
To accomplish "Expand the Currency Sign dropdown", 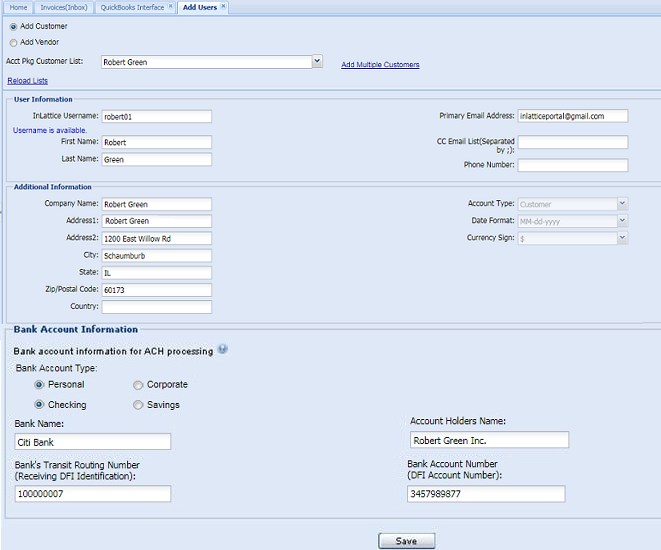I will (622, 238).
